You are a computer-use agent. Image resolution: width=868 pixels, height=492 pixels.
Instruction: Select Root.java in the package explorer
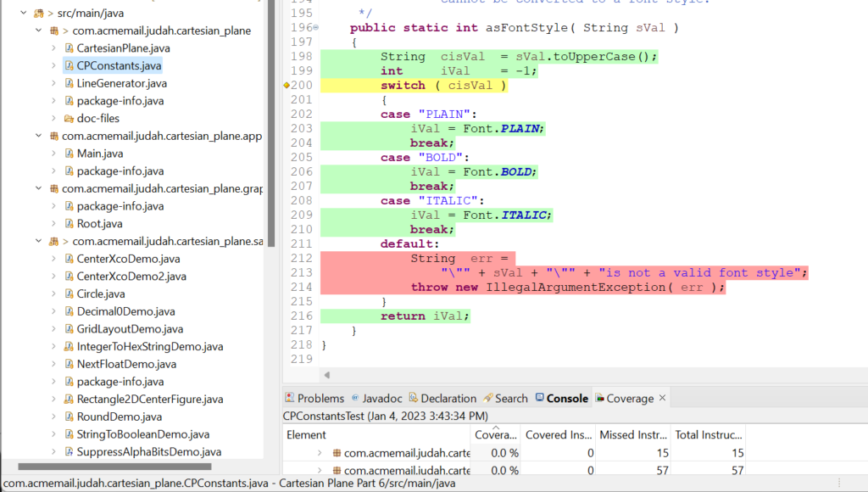coord(99,224)
